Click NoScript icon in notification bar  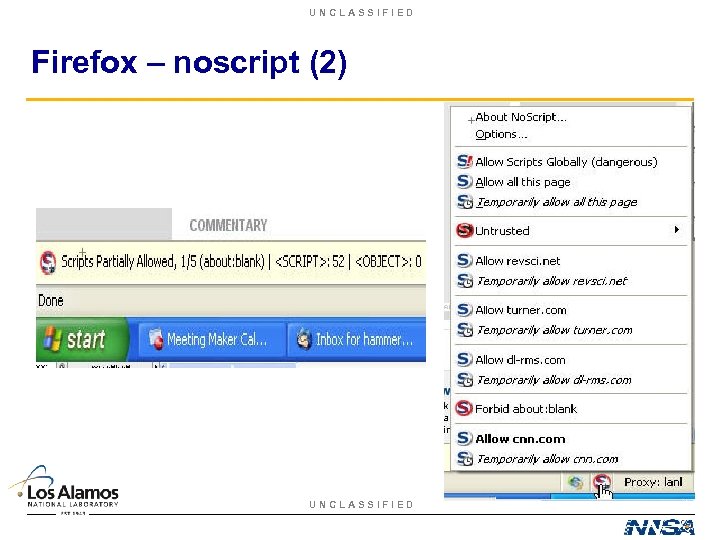pos(48,263)
